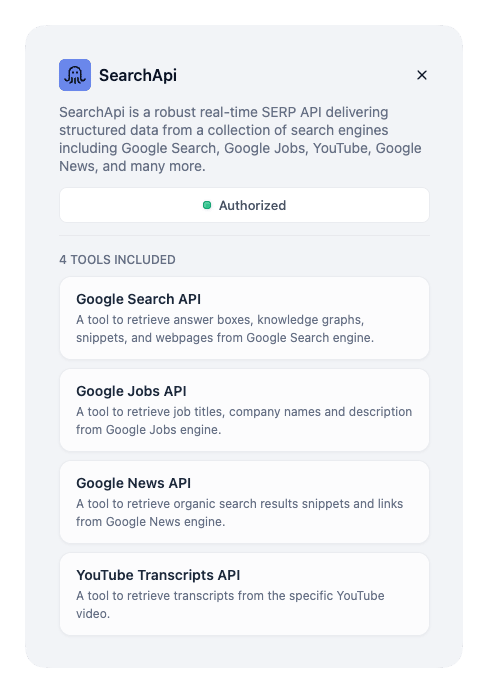The width and height of the screenshot is (488, 693).
Task: Click the job titles and company names description
Action: (244, 421)
